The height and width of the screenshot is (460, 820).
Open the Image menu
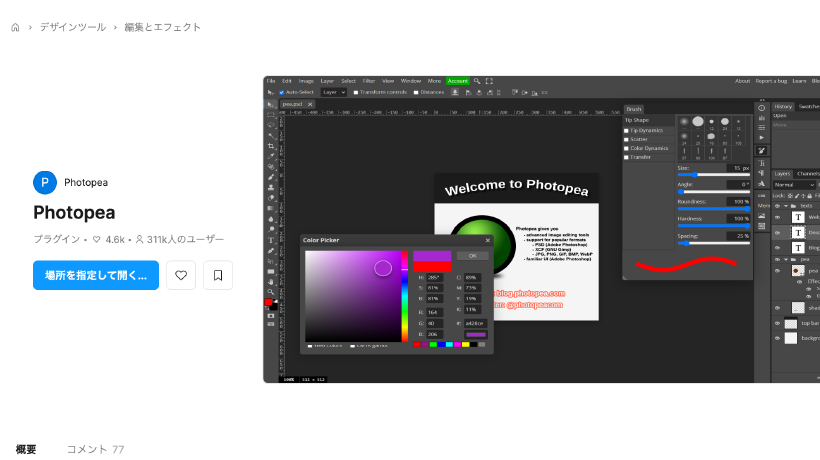306,81
